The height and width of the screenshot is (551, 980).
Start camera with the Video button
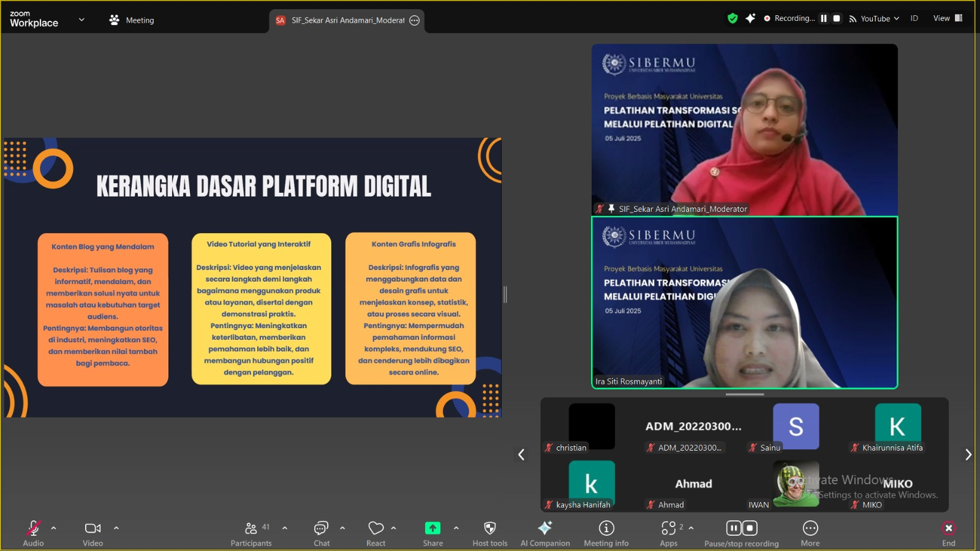[93, 533]
